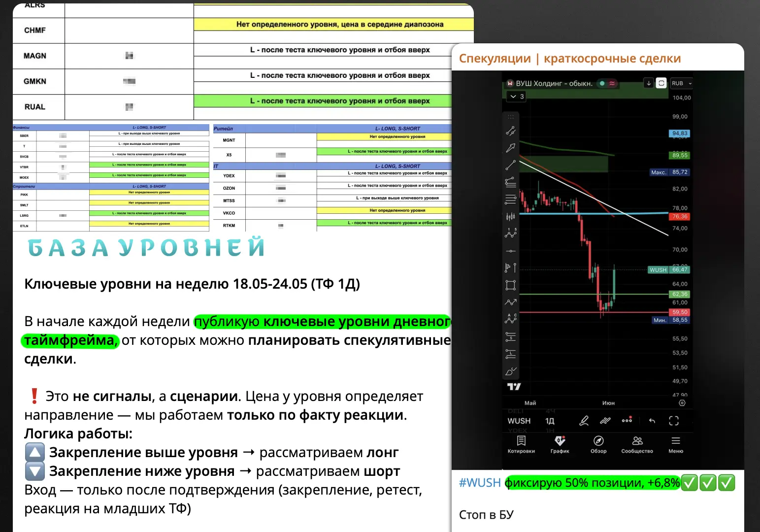This screenshot has width=760, height=532.
Task: Select the horizontal ray tool below trend line
Action: click(511, 182)
